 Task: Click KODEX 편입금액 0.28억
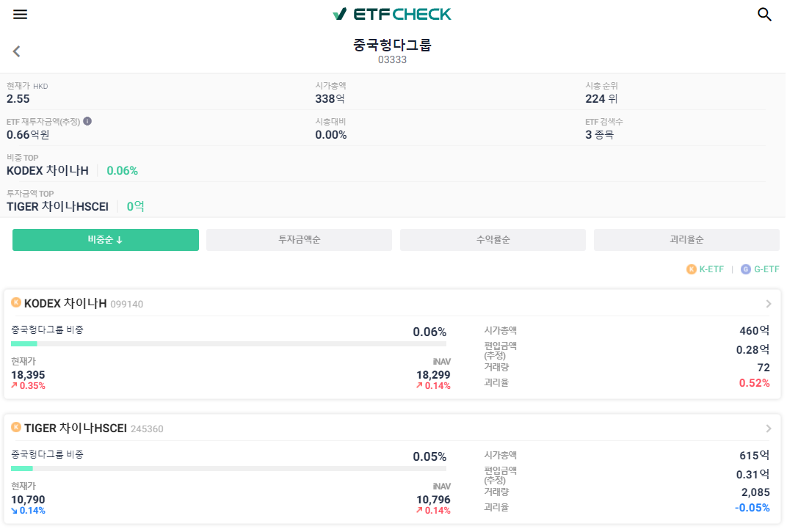(x=753, y=350)
